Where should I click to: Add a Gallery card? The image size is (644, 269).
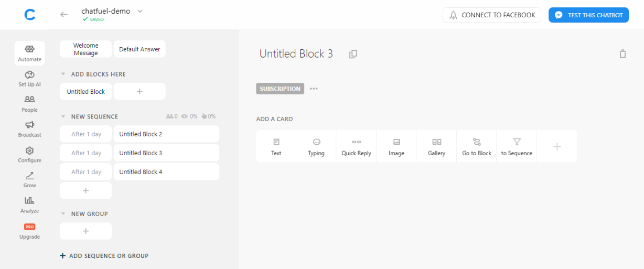pos(436,146)
